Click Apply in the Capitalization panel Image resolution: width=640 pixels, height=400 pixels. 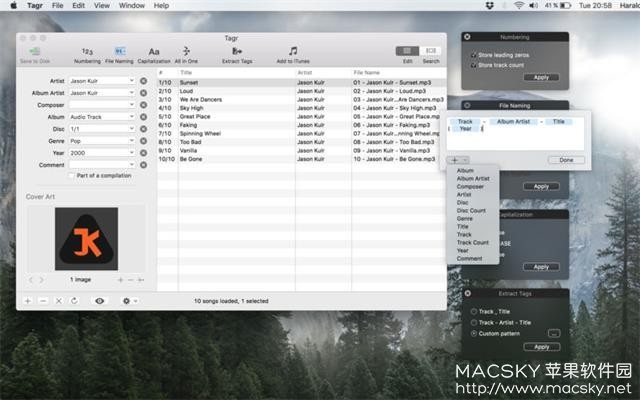pyautogui.click(x=541, y=267)
